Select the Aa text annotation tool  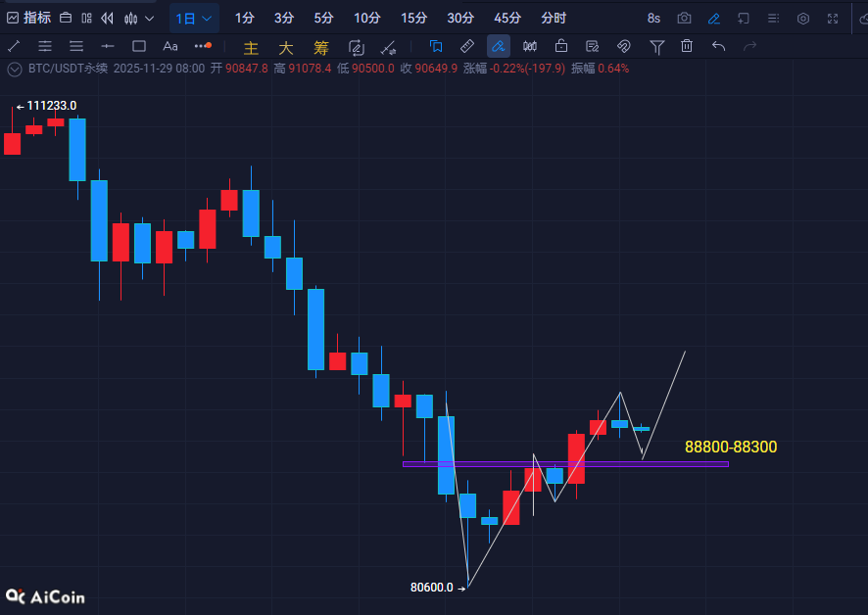click(170, 46)
